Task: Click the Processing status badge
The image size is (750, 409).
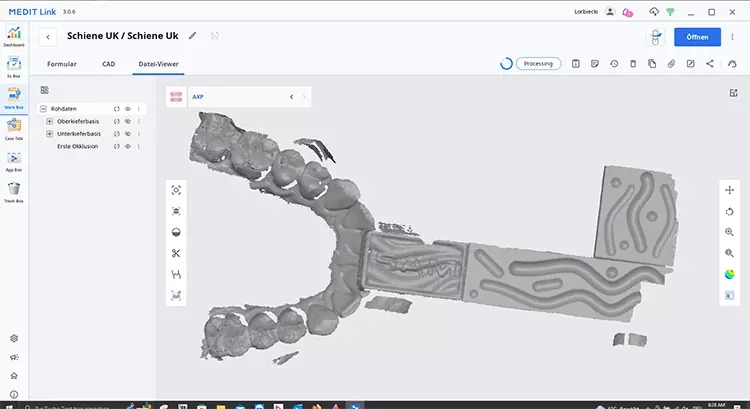Action: (539, 64)
